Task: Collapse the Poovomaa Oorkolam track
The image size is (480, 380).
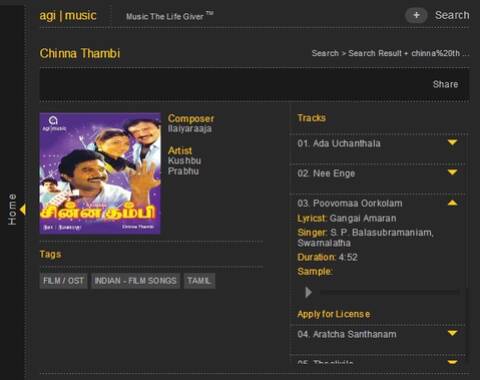Action: click(452, 203)
